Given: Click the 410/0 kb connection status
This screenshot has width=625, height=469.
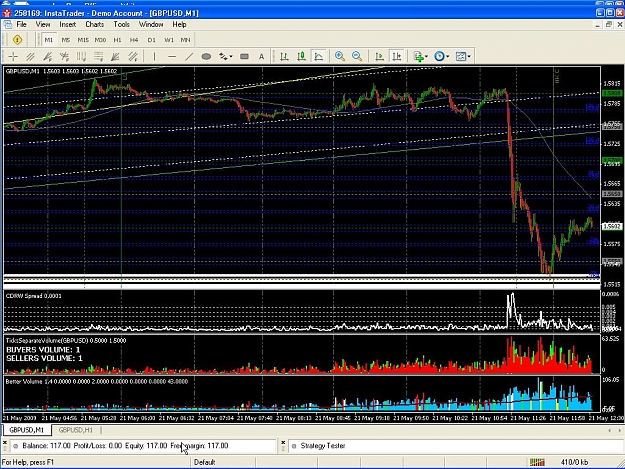Looking at the screenshot, I should click(574, 462).
